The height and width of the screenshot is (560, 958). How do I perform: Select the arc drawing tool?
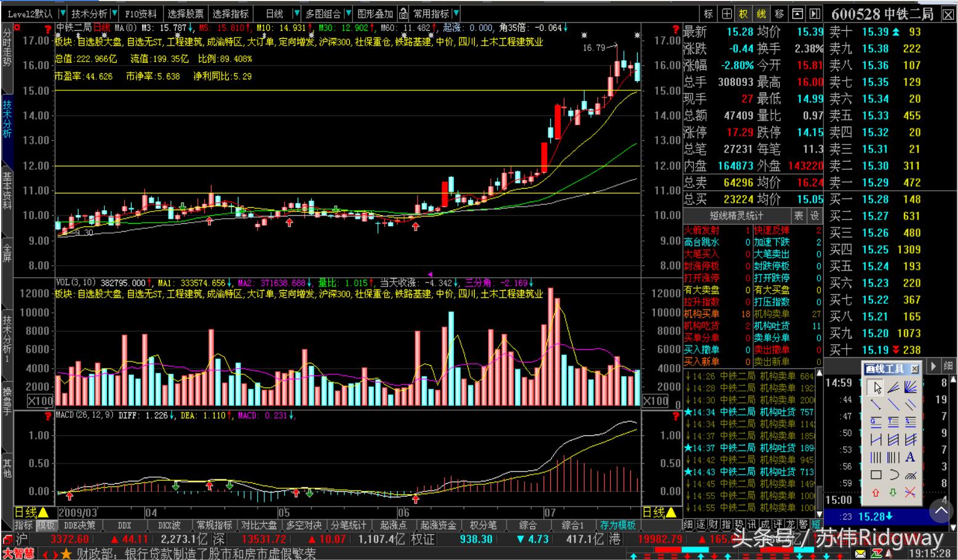(x=893, y=475)
